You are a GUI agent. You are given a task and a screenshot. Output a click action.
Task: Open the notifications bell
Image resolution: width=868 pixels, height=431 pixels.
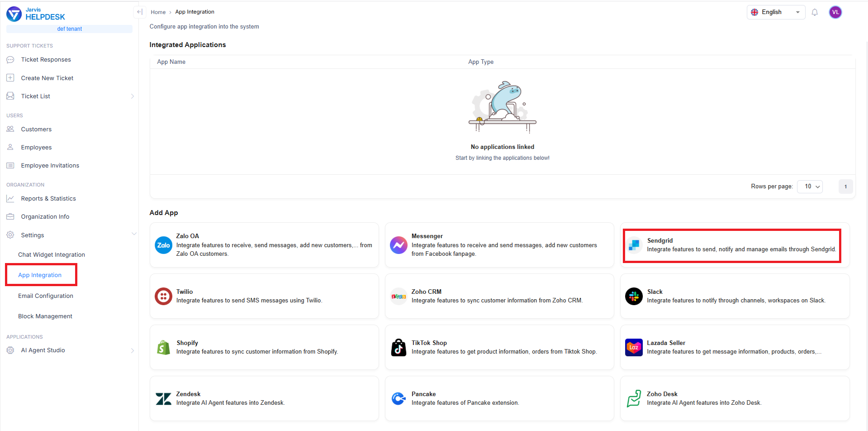tap(815, 12)
